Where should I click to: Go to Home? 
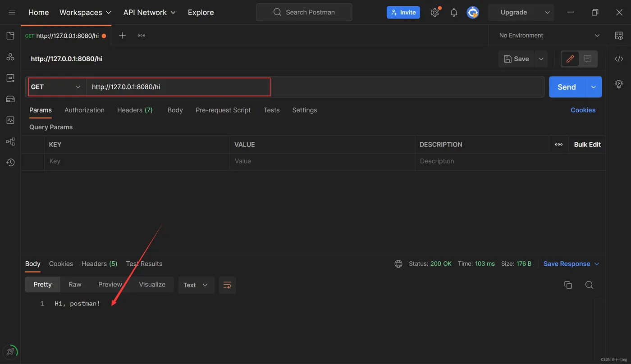[38, 13]
